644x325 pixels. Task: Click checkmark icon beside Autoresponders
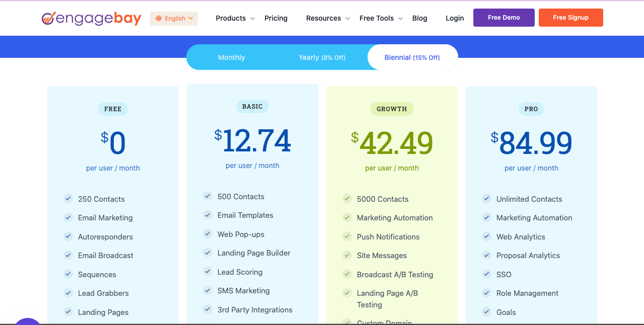(68, 236)
